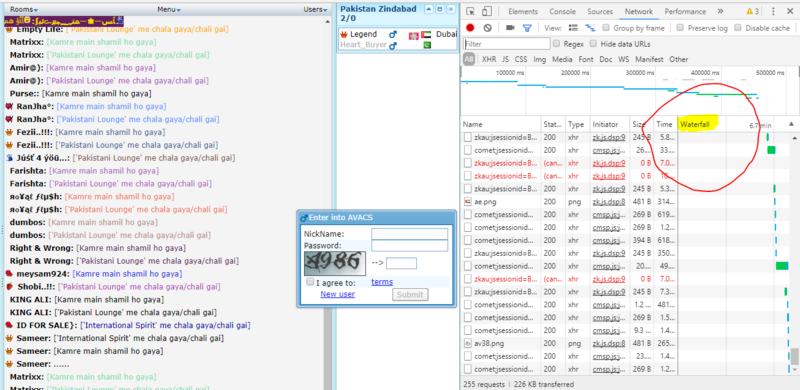Open the Rooms dropdown
This screenshot has height=390, width=800.
pyautogui.click(x=24, y=9)
